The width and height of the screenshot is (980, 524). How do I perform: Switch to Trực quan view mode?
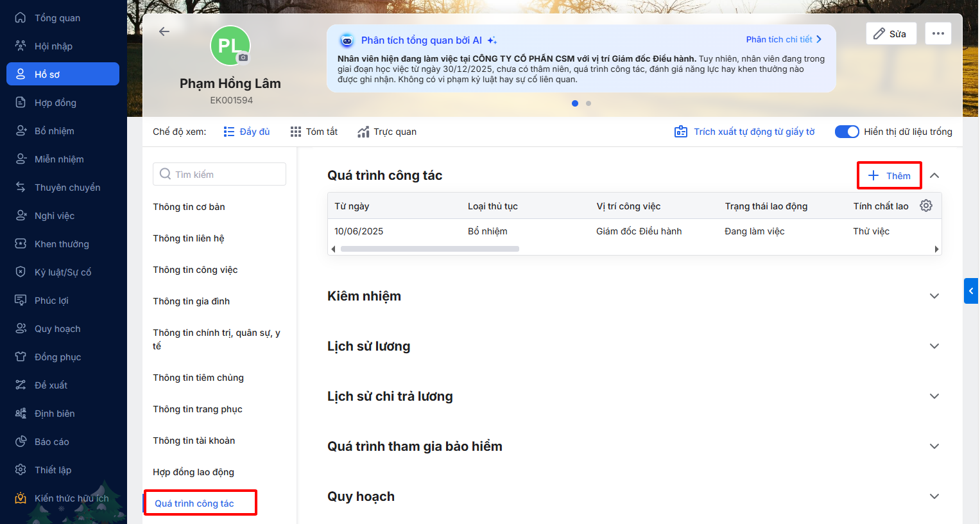pos(387,132)
